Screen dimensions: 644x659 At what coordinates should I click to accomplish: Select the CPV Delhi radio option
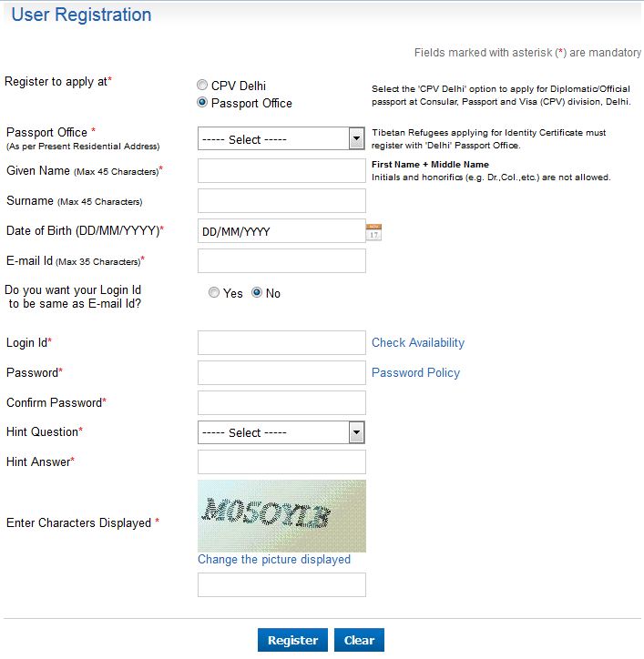pyautogui.click(x=203, y=86)
